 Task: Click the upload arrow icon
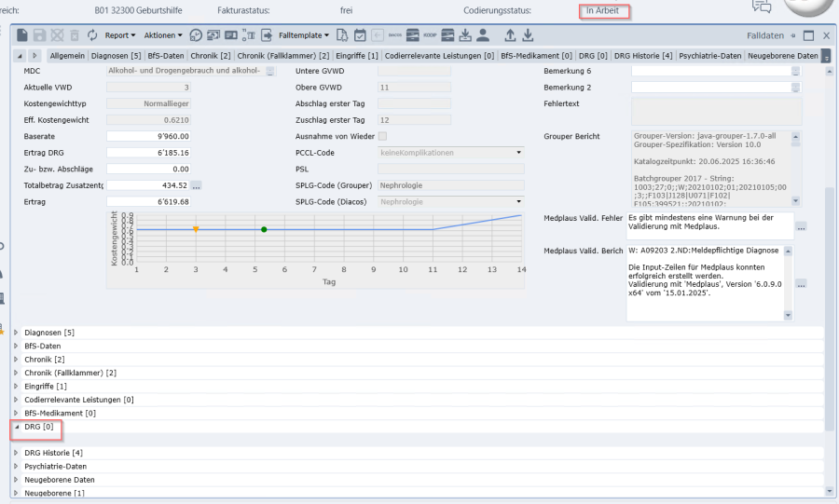click(x=510, y=35)
